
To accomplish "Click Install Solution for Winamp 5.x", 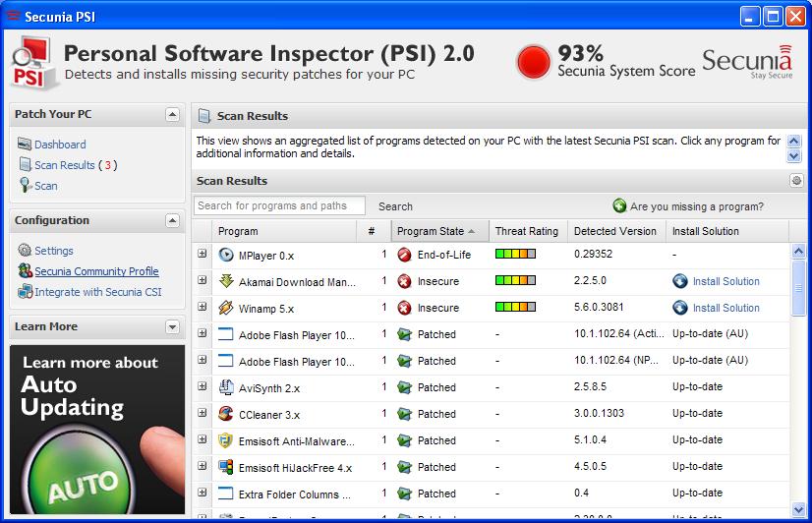I will click(x=725, y=308).
